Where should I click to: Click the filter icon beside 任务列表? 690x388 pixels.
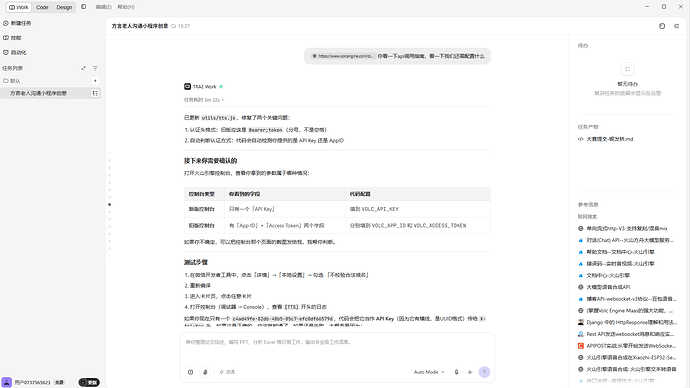[95, 68]
